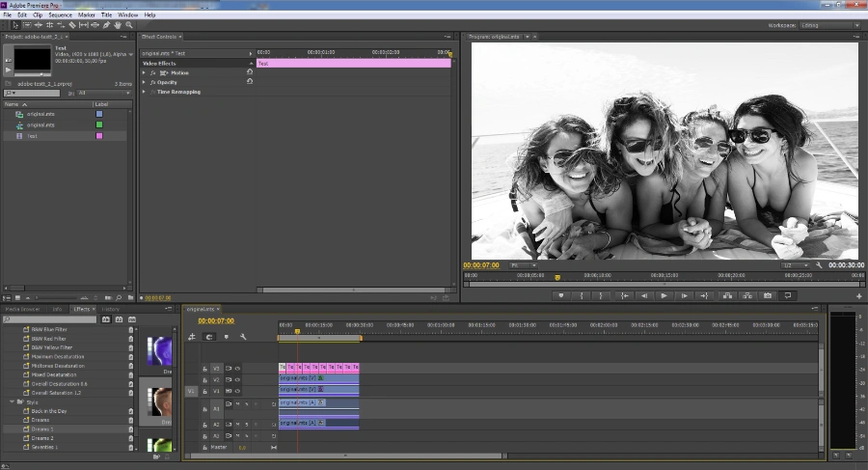Reset the Opacity effect
Screen dimensions: 868x470
point(250,81)
